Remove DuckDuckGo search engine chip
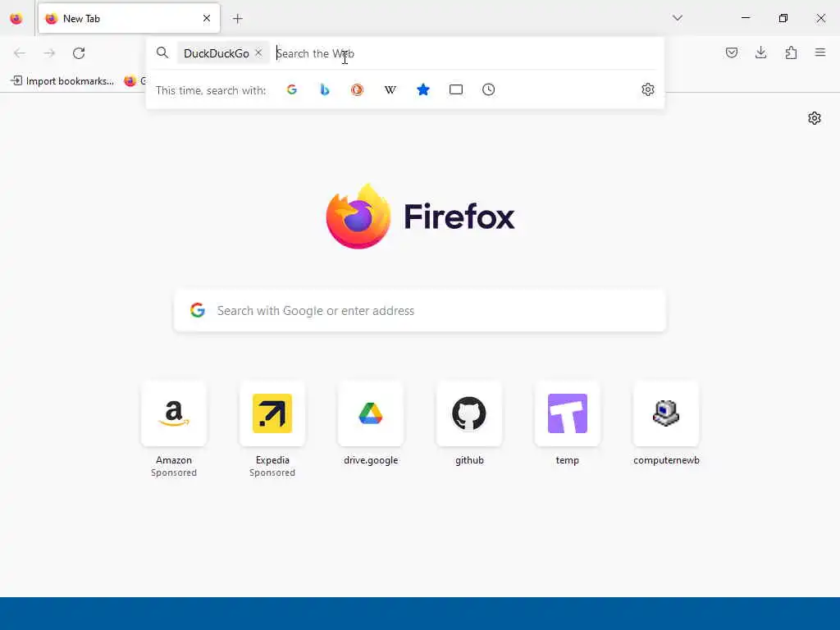 258,53
